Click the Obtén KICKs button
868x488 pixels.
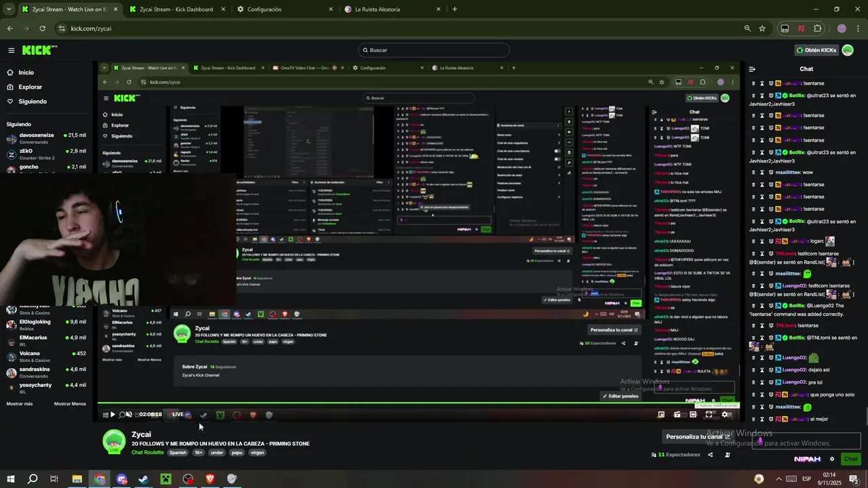click(816, 50)
